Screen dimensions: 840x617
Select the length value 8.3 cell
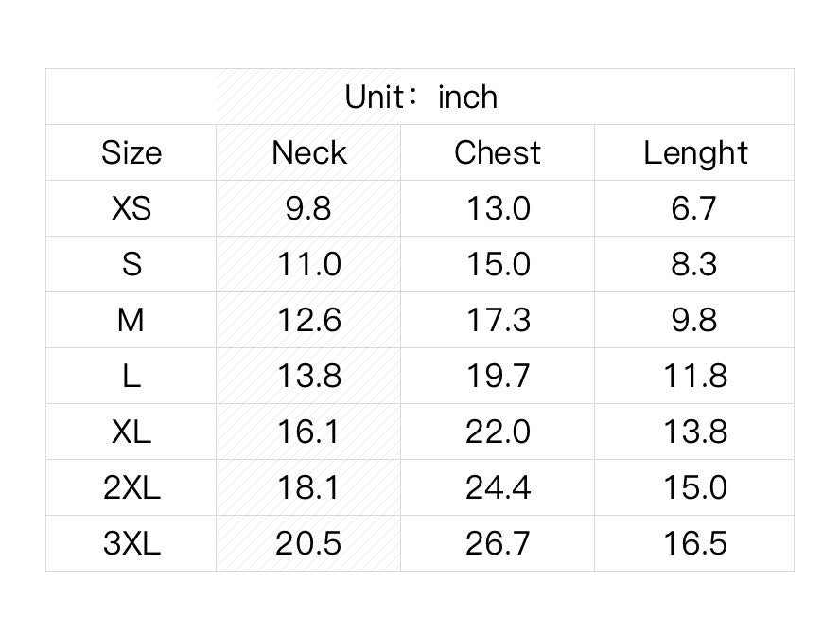(694, 264)
